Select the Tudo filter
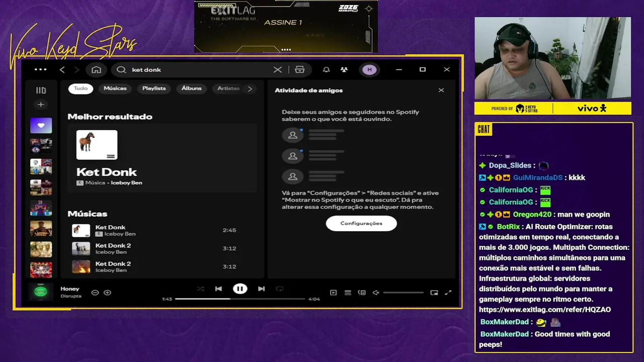 [80, 88]
